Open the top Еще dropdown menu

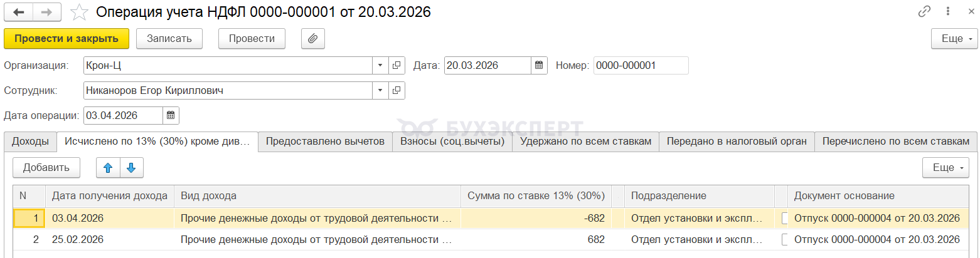pyautogui.click(x=954, y=38)
